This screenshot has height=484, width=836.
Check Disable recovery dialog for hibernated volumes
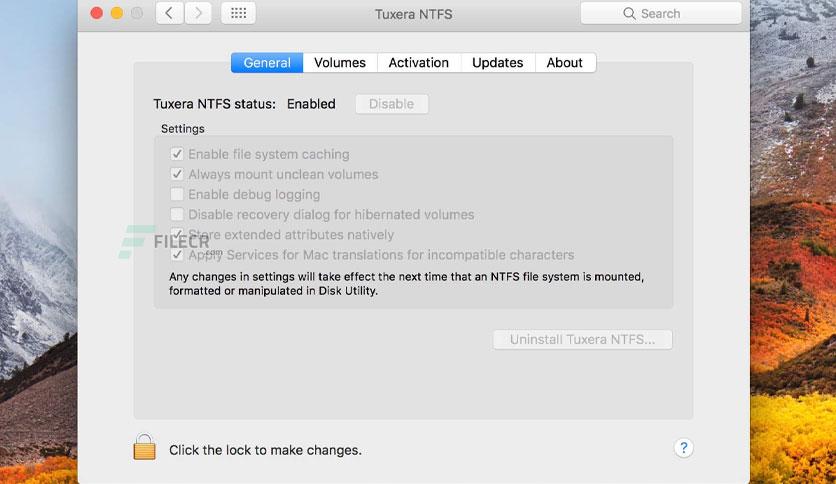pyautogui.click(x=177, y=215)
